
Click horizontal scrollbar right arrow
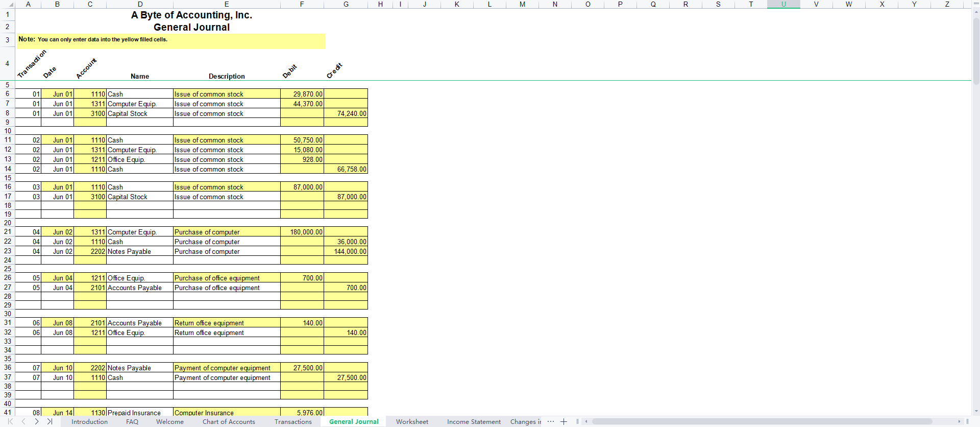[x=959, y=421]
